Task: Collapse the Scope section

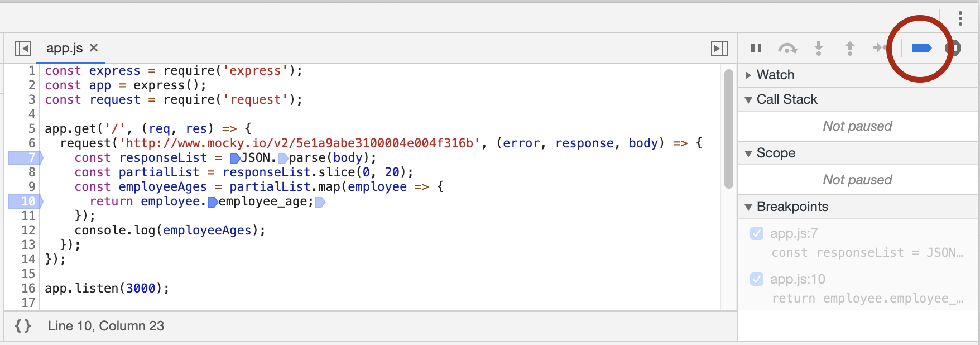Action: tap(748, 154)
